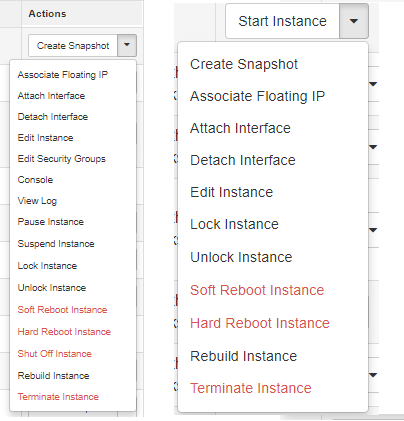Select Hard Reboot Instance in left menu

click(64, 332)
